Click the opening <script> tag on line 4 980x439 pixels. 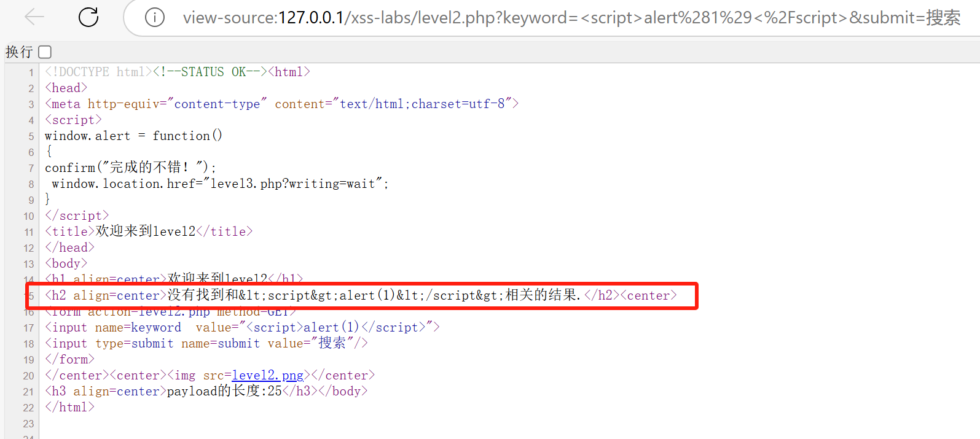pyautogui.click(x=73, y=120)
